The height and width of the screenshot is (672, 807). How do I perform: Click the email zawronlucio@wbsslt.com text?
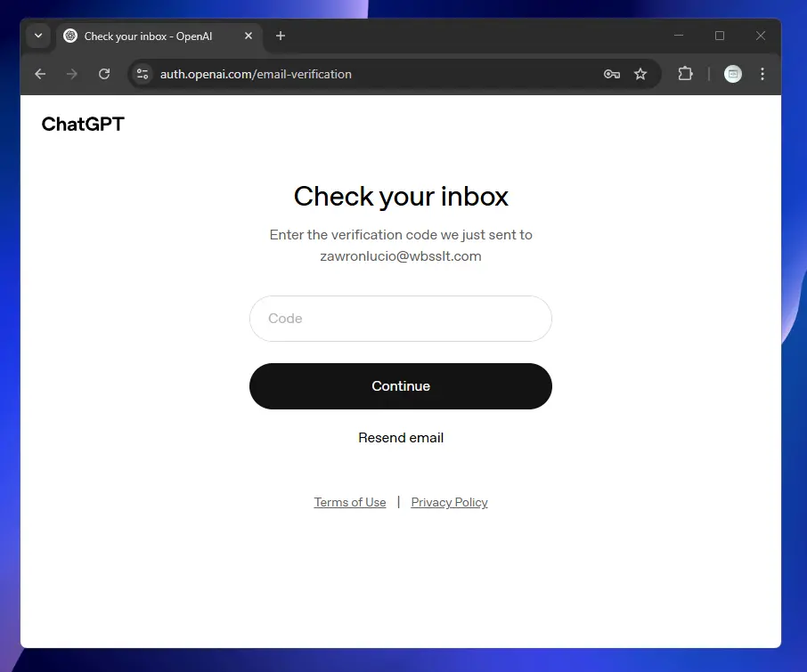pyautogui.click(x=401, y=256)
